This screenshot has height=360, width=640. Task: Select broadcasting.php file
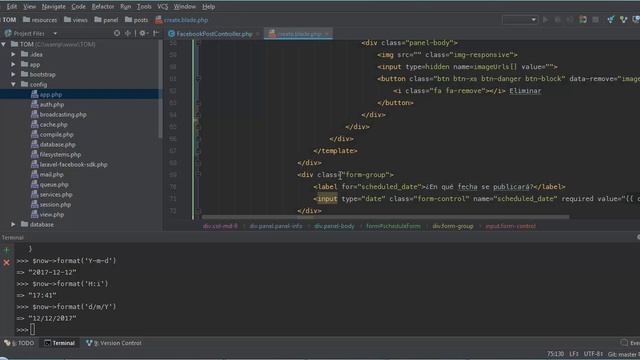click(x=59, y=115)
